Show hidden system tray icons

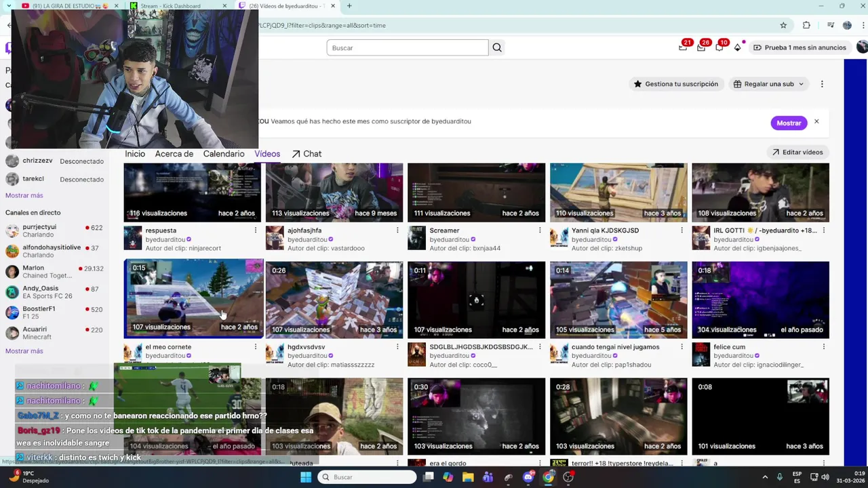click(765, 477)
